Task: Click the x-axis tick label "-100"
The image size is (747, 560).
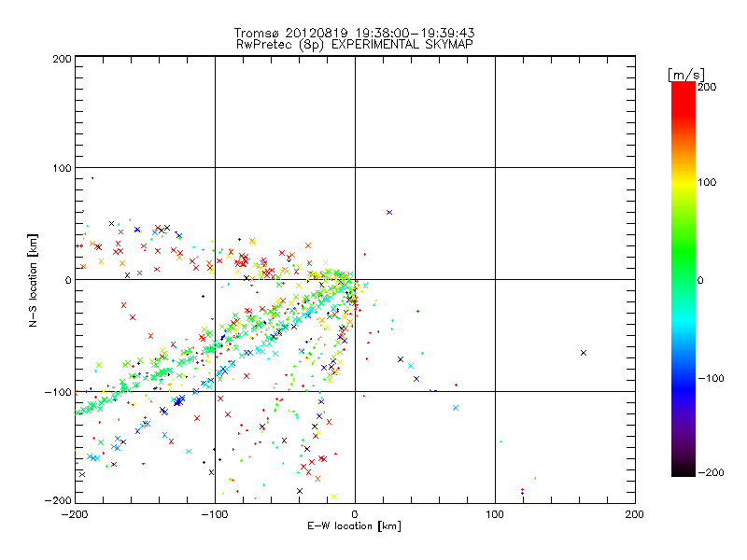Action: (x=215, y=514)
